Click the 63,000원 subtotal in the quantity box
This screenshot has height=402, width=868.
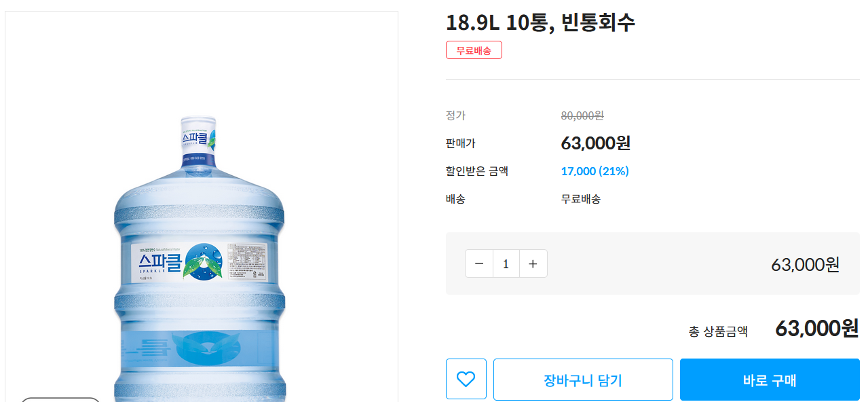(x=805, y=264)
